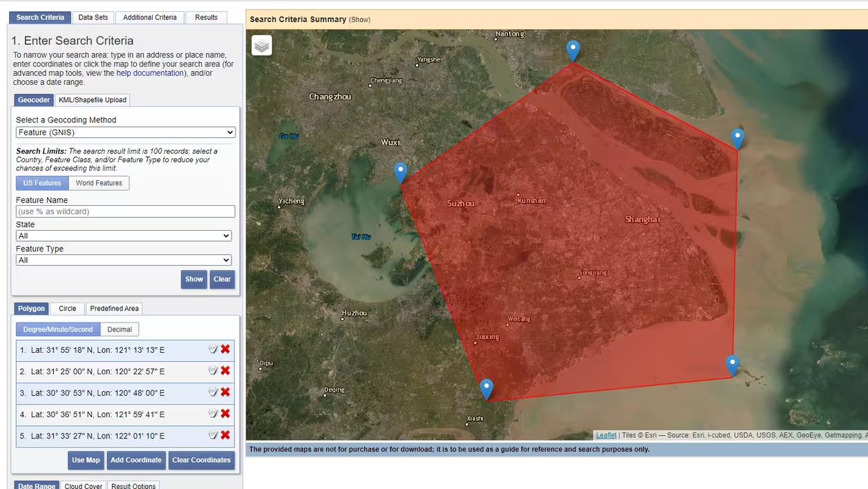Click the northernmost blue map marker
868x489 pixels.
click(572, 50)
